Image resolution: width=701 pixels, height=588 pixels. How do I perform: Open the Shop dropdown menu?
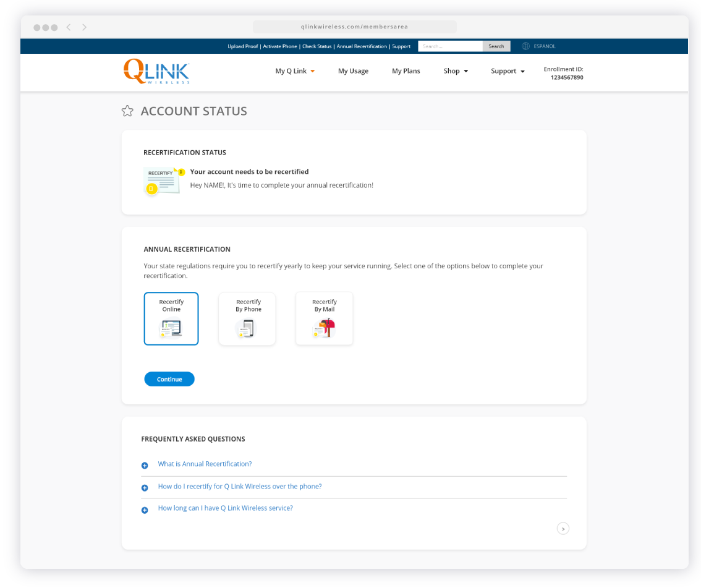456,71
